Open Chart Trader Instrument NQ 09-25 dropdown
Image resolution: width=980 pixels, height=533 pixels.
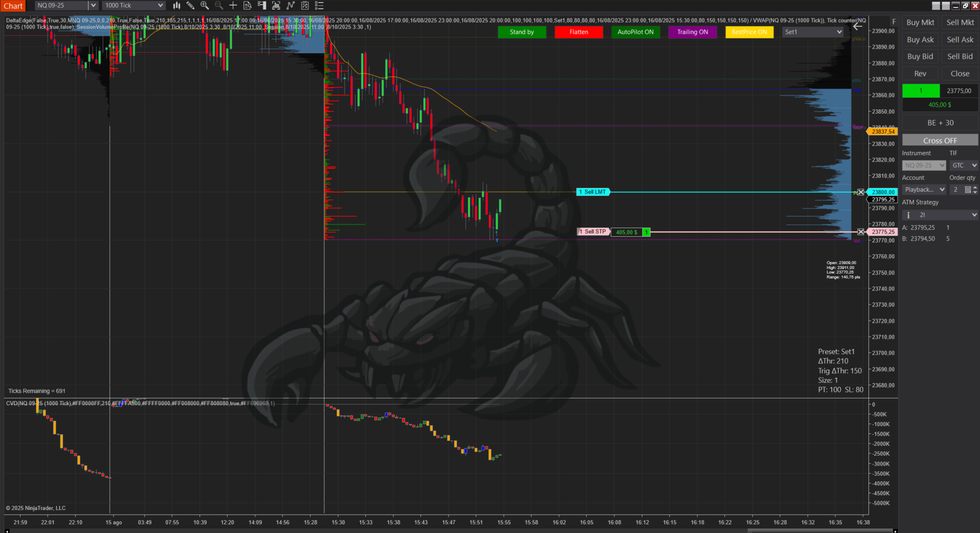[924, 165]
